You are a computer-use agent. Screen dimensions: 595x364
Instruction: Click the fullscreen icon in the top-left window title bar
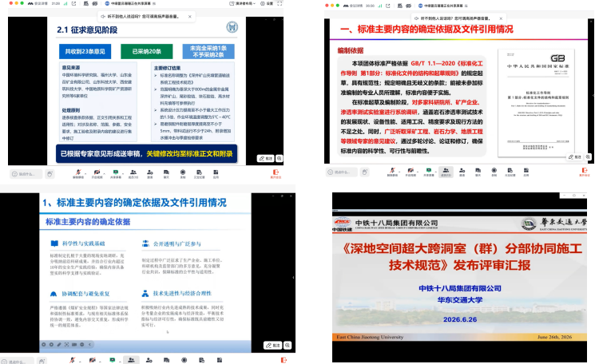280,3
